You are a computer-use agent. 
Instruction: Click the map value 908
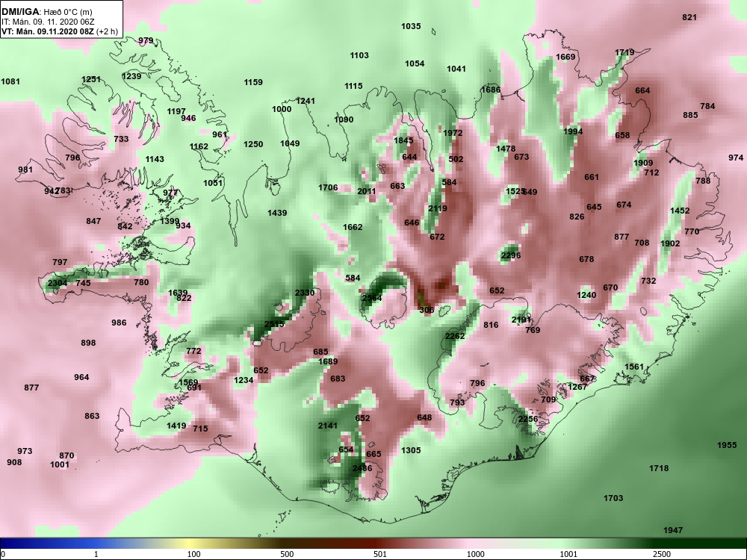[14, 462]
